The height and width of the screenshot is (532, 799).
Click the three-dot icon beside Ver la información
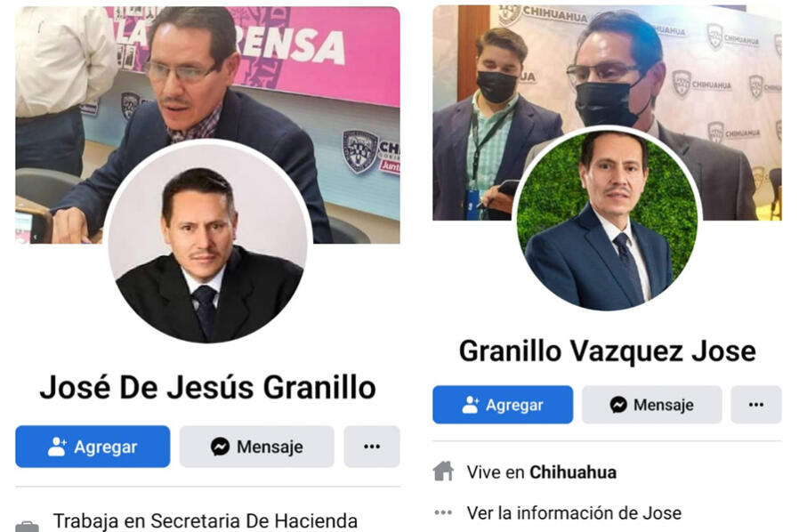443,512
